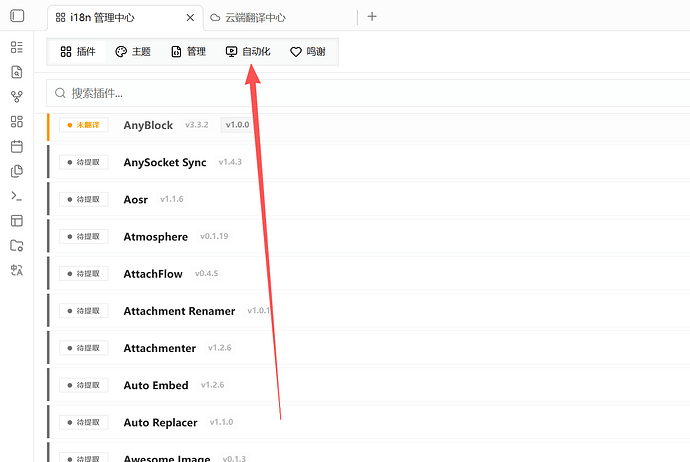
Task: Click the 待提取 badge on Auto Embed
Action: (84, 385)
